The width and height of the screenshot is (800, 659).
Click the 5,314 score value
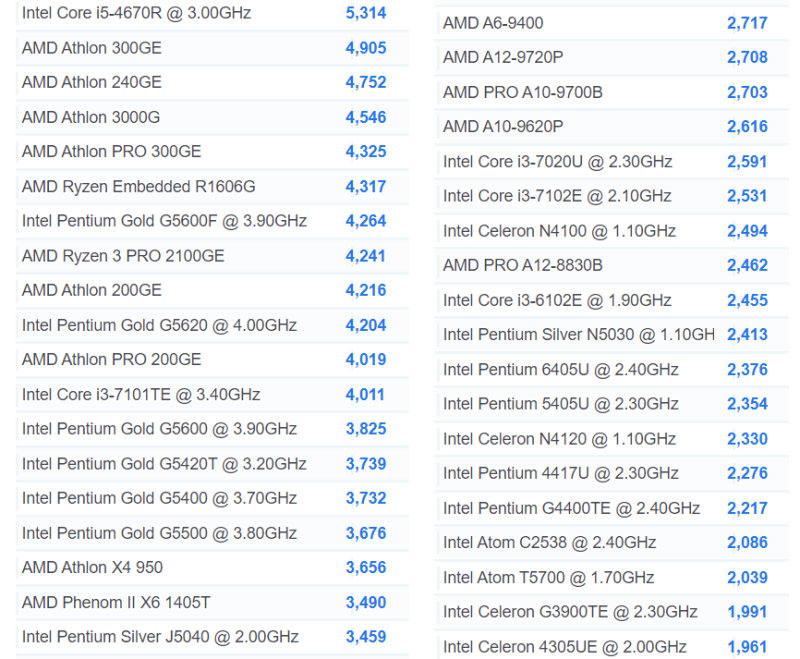[x=366, y=13]
